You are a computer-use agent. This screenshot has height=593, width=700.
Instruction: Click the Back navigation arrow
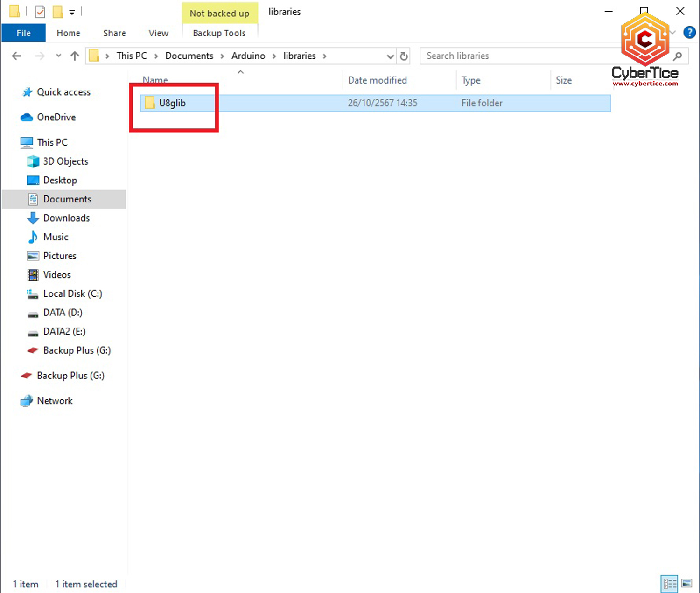point(17,56)
